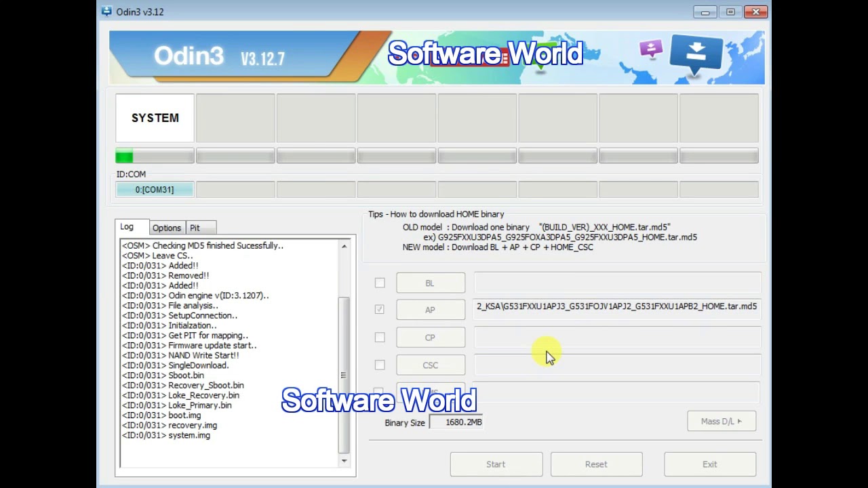Click 'Checking MD5 finished Sucessfully..' log line
The height and width of the screenshot is (488, 868).
pos(203,245)
